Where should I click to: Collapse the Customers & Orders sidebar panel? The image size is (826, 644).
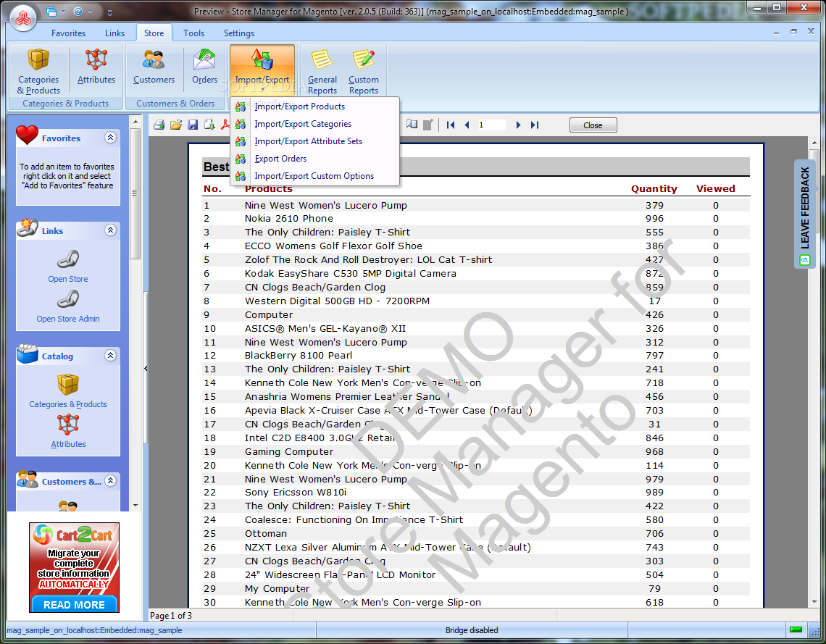(110, 481)
